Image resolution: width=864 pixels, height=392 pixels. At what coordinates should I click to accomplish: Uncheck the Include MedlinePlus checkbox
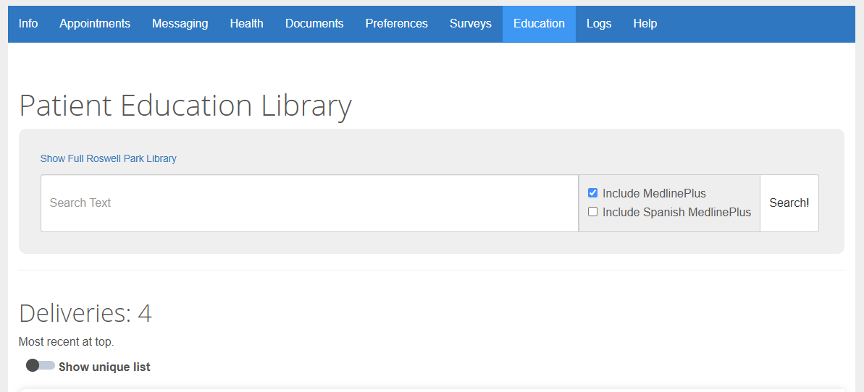point(593,193)
